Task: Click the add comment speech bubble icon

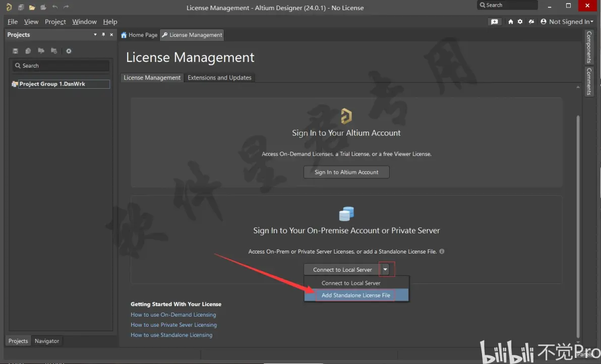Action: point(495,22)
